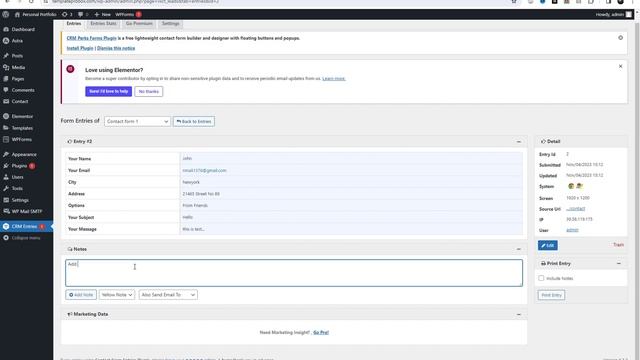Open WPForms in the admin bar

pyautogui.click(x=124, y=14)
